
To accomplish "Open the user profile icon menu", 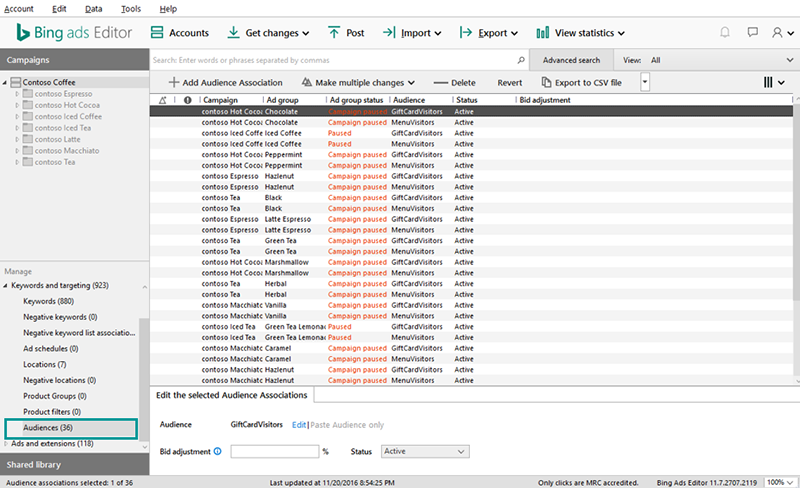I will (782, 33).
